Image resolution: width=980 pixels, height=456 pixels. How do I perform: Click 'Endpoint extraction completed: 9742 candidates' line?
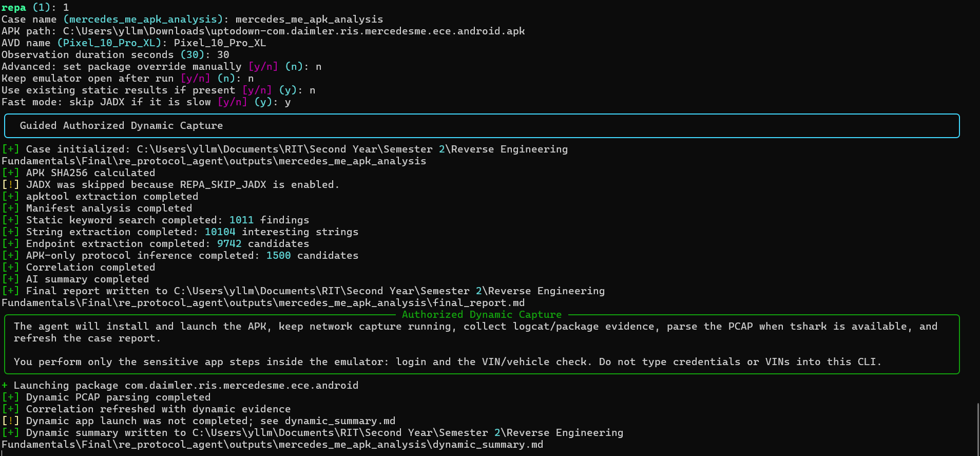point(156,244)
